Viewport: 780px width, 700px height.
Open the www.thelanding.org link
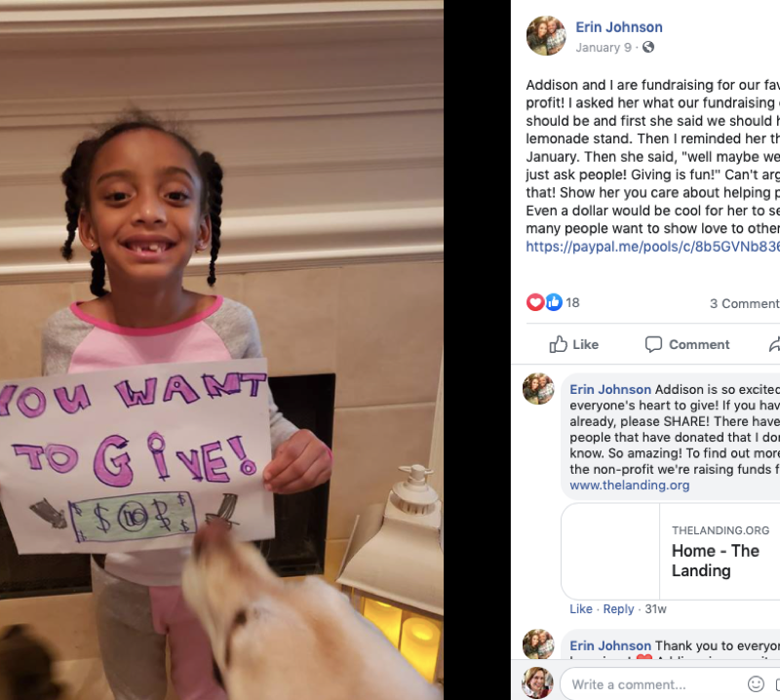tap(629, 486)
